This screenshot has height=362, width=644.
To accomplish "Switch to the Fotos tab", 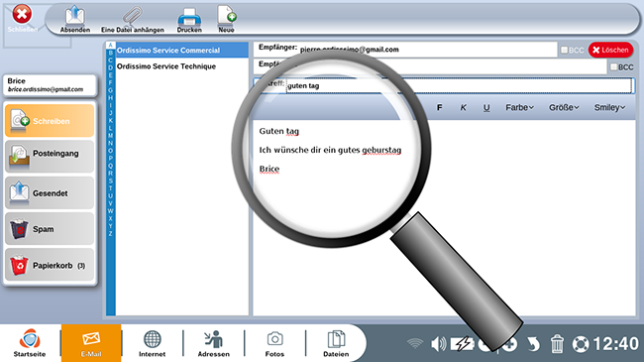I will [274, 343].
